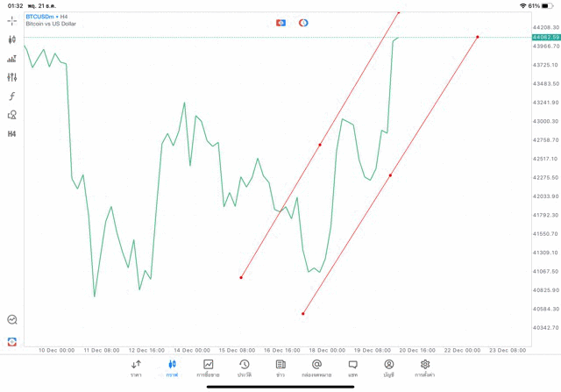The width and height of the screenshot is (561, 392).
Task: Open the chart type candlestick icon
Action: coord(12,39)
